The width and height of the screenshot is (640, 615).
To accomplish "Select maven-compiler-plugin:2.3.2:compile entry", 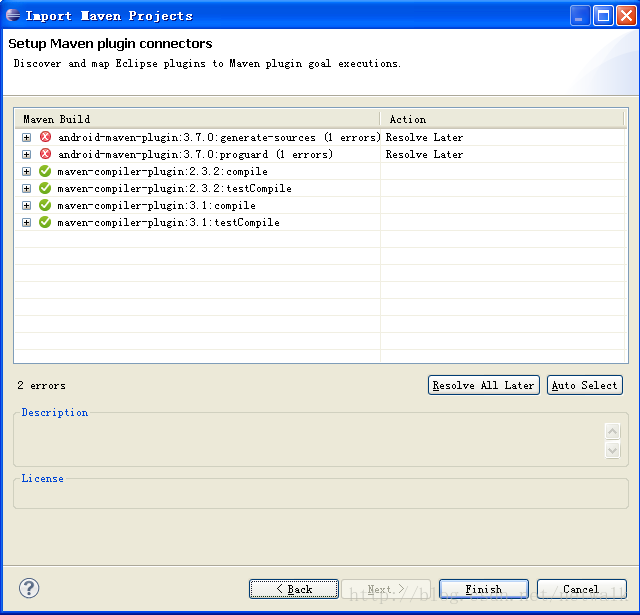I will click(162, 172).
